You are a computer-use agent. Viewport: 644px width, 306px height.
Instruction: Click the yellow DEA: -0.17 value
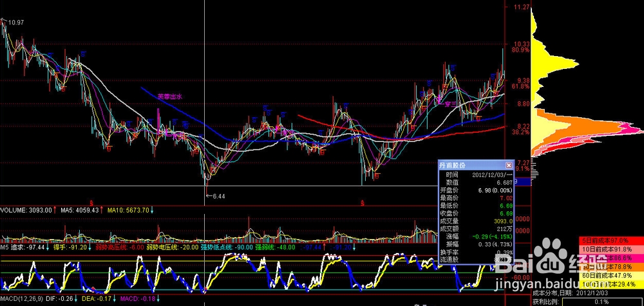96,299
